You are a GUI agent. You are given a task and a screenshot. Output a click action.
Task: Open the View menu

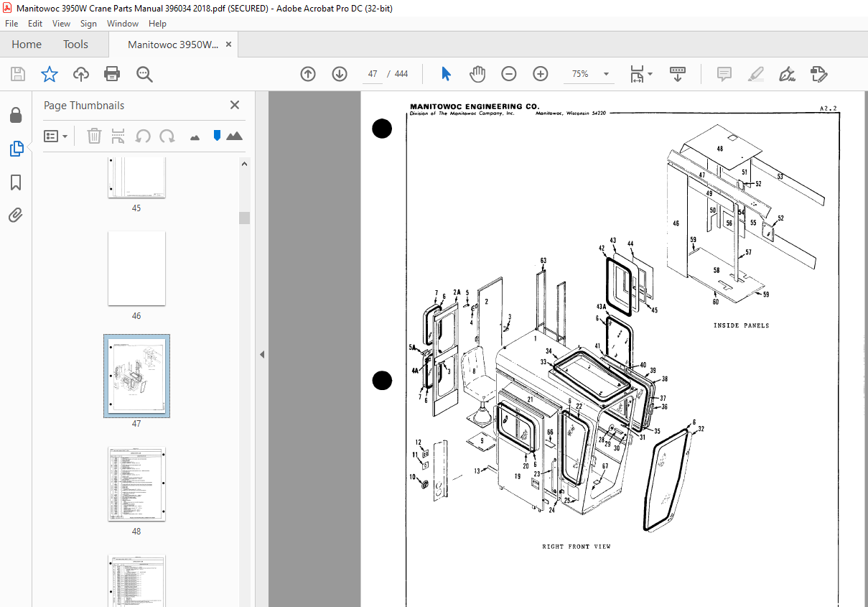tap(62, 24)
